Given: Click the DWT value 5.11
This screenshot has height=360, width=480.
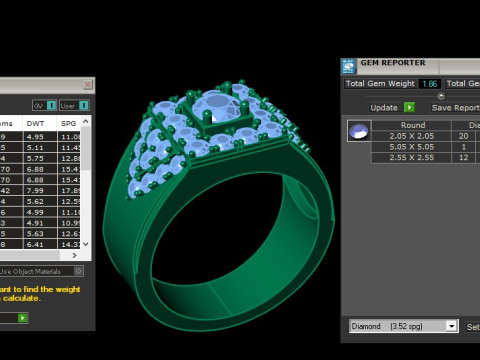Looking at the screenshot, I should [35, 147].
